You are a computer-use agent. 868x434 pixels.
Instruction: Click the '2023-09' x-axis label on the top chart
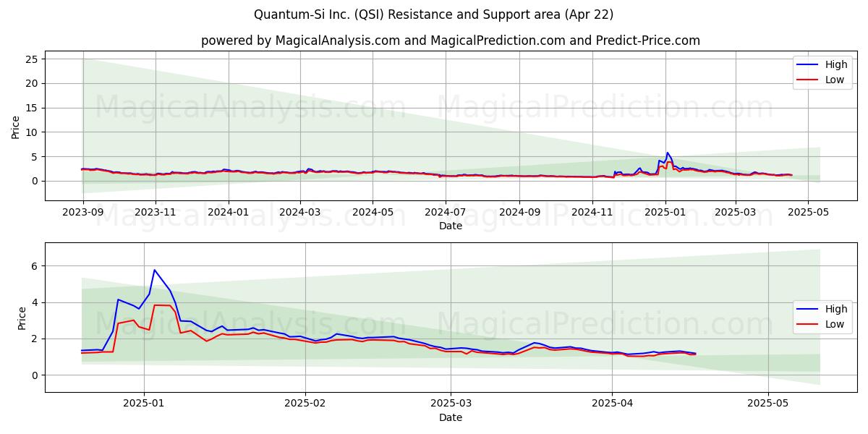pos(83,213)
